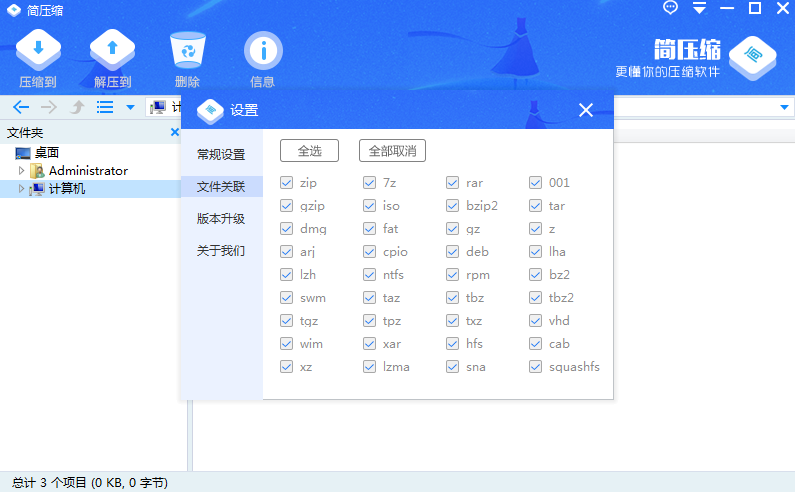Screen dimensions: 795x492
Task: Switch to the 文件关联 tab
Action: [221, 187]
